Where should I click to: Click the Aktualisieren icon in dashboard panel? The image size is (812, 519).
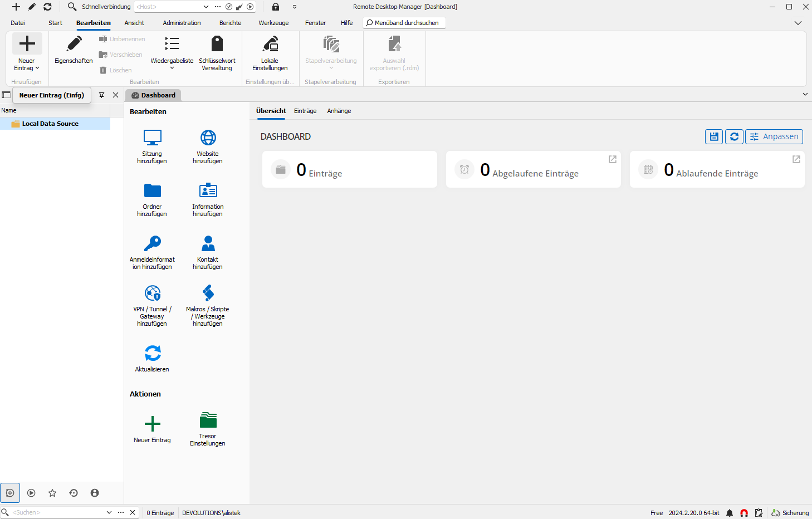[x=152, y=353]
